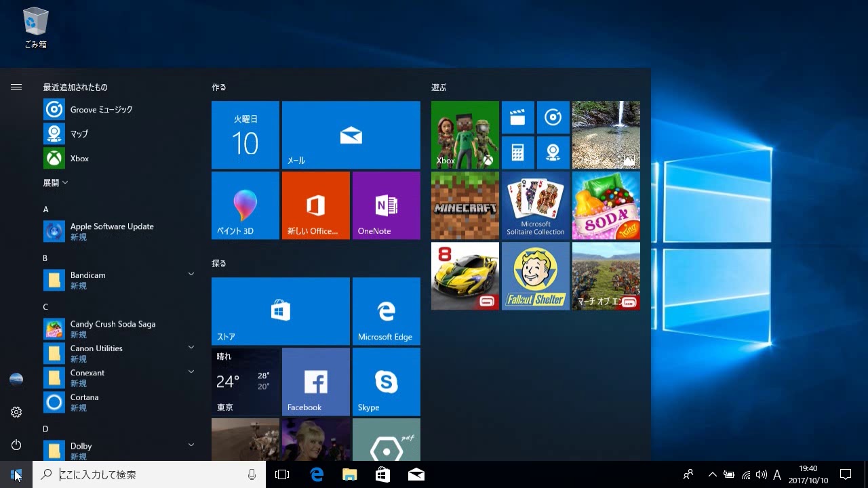Click the 作る tile group header
Viewport: 868px width, 488px height.
click(x=219, y=87)
